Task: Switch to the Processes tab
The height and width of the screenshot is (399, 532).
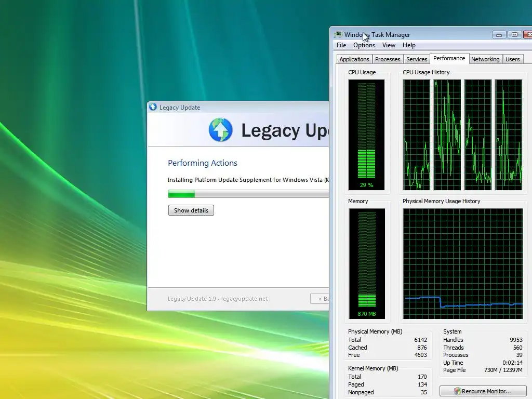Action: click(388, 59)
